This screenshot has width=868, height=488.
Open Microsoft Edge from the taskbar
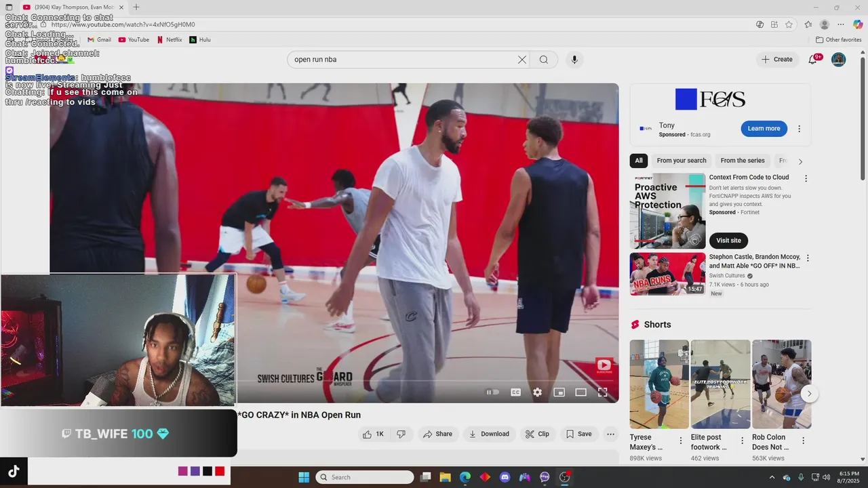(465, 477)
